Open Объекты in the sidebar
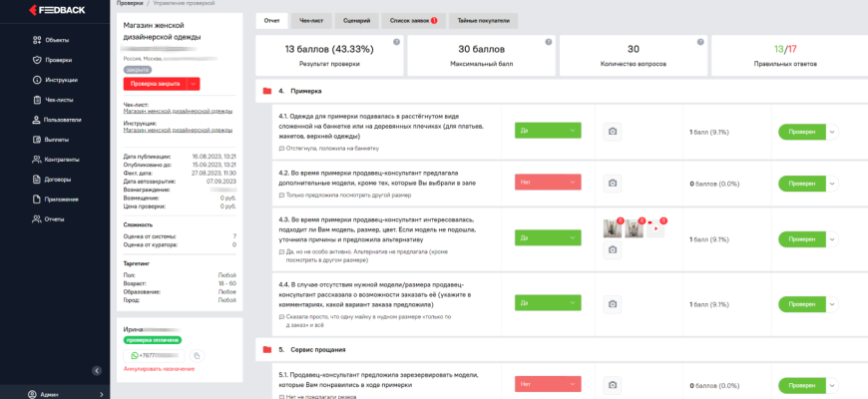The height and width of the screenshot is (399, 868). [x=56, y=40]
